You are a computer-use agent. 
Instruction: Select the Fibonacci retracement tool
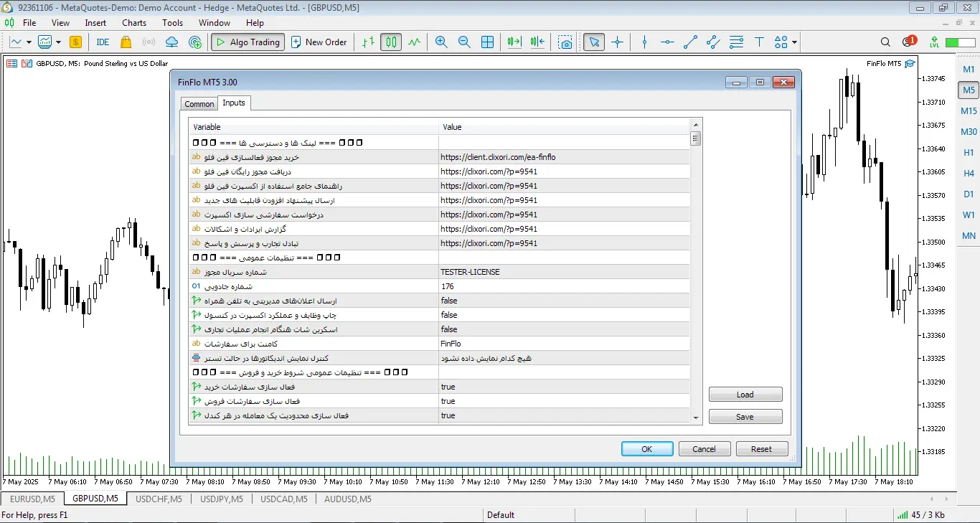736,42
